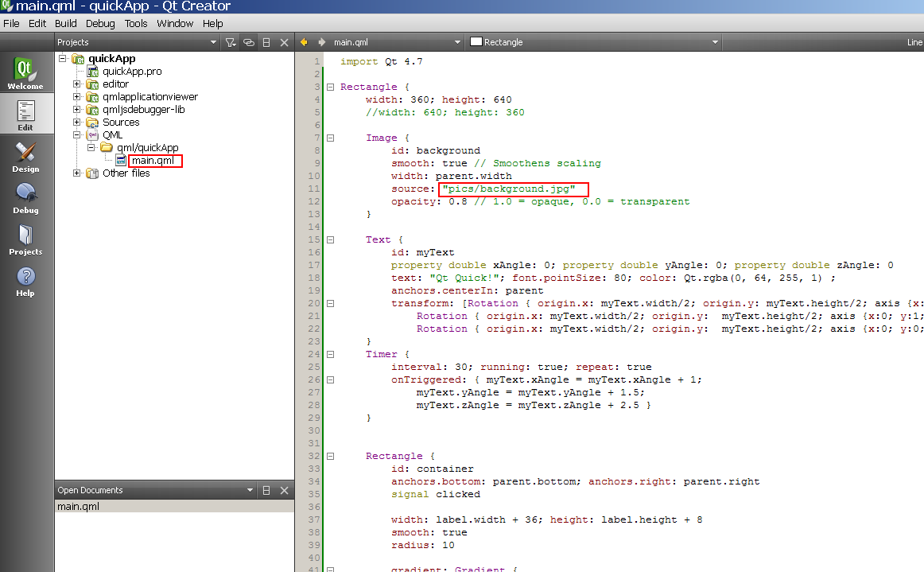Fold the onTriggered block at line 26

pyautogui.click(x=331, y=379)
